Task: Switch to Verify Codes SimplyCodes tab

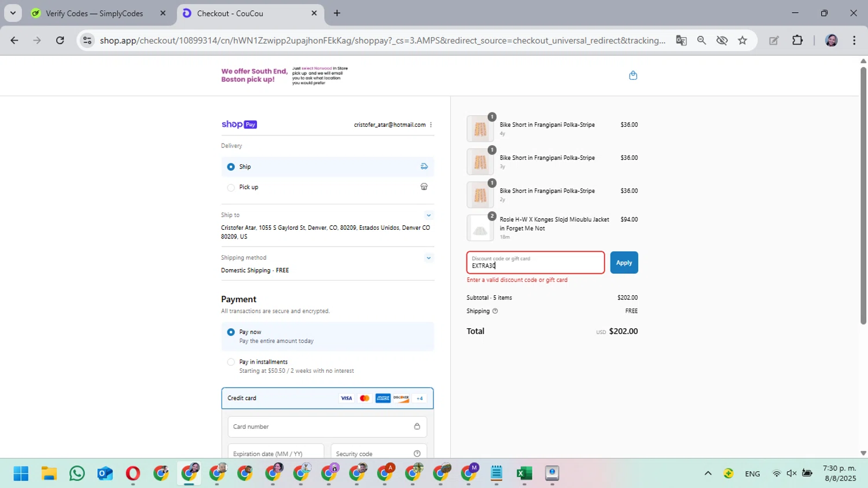Action: click(x=94, y=13)
